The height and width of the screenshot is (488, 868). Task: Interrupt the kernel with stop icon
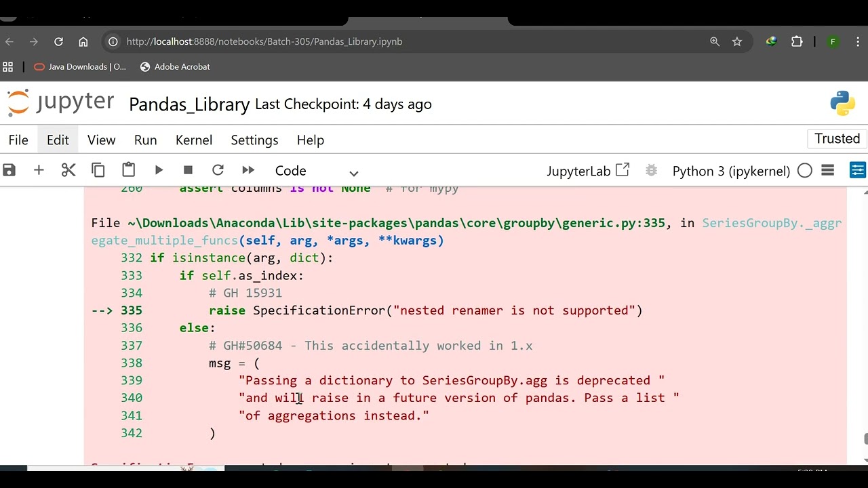coord(188,170)
